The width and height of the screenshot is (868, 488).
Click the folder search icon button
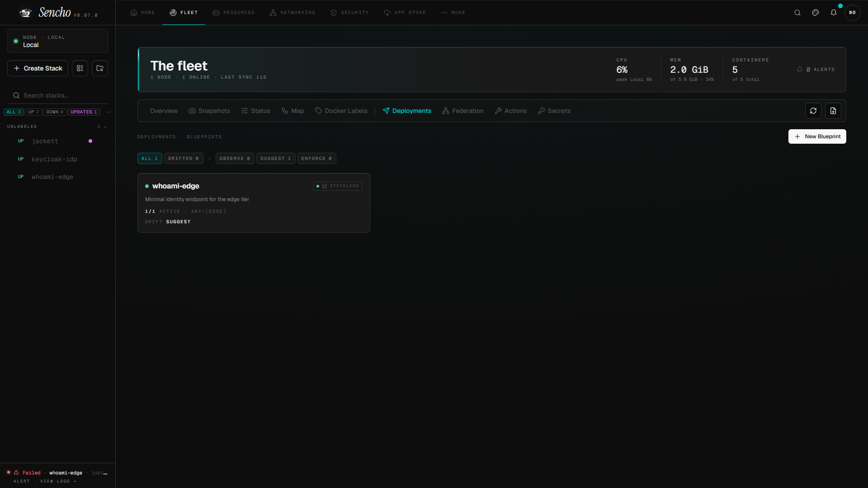(100, 68)
